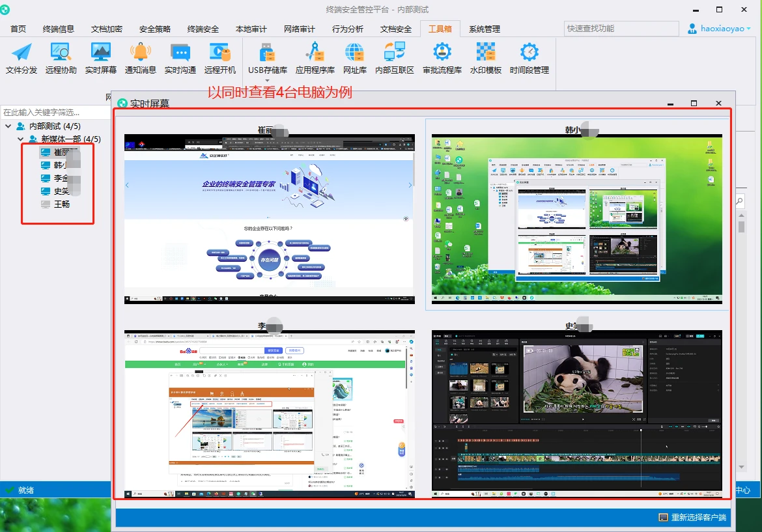Open the haoxiaoyao account dropdown
The width and height of the screenshot is (762, 532).
[x=748, y=29]
